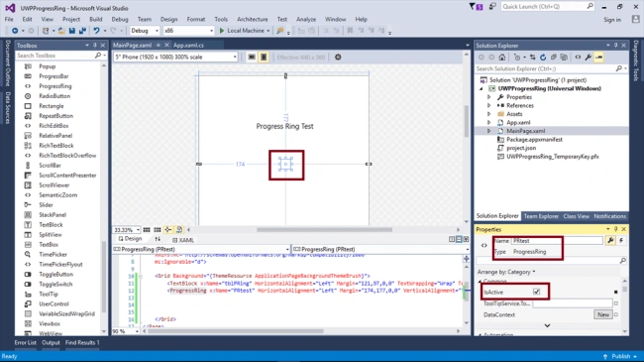Viewport: 644px width, 362px height.
Task: Click the Save toolbar icon
Action: (x=72, y=31)
